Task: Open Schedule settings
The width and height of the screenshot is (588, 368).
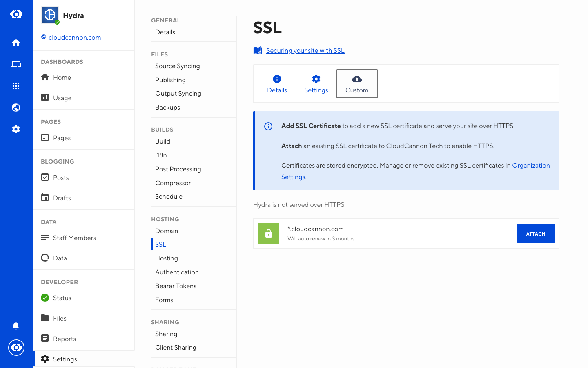Action: 169,197
